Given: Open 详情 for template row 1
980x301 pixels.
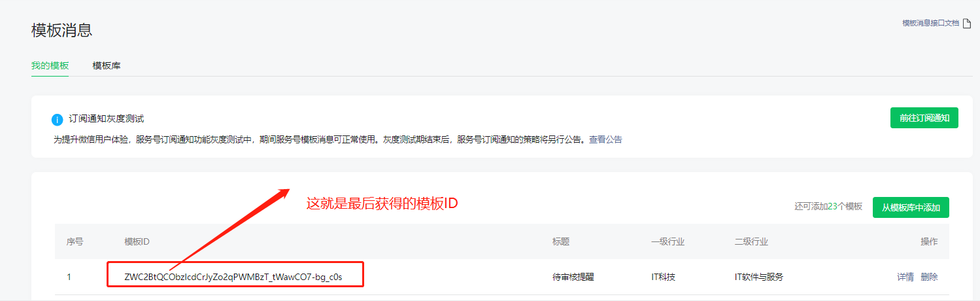Looking at the screenshot, I should pyautogui.click(x=905, y=277).
